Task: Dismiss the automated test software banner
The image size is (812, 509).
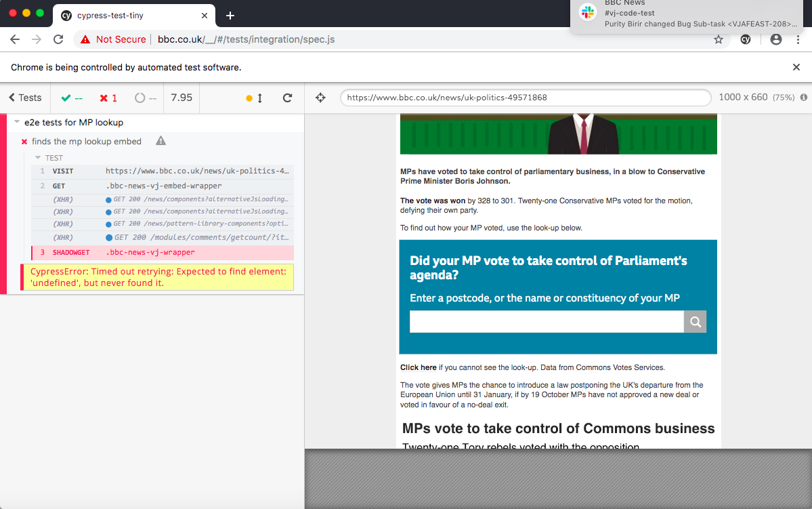Action: click(796, 67)
